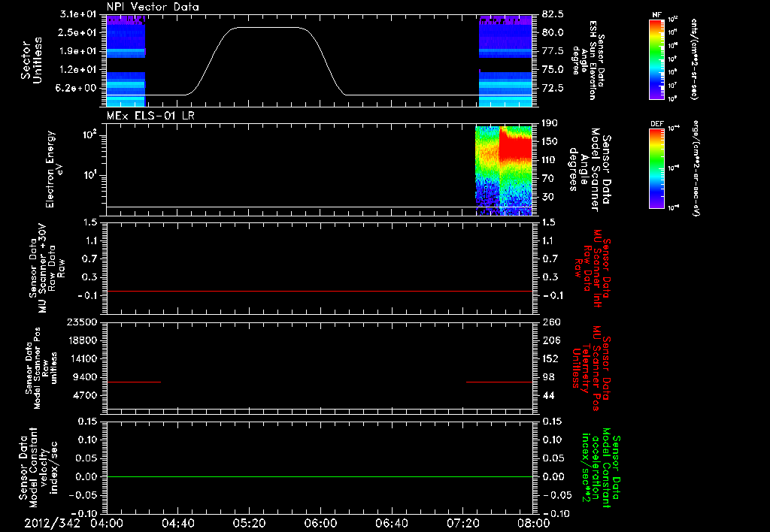The width and height of the screenshot is (770, 532).
Task: Select the 'NPI Vector Data' panel title
Action: click(153, 7)
